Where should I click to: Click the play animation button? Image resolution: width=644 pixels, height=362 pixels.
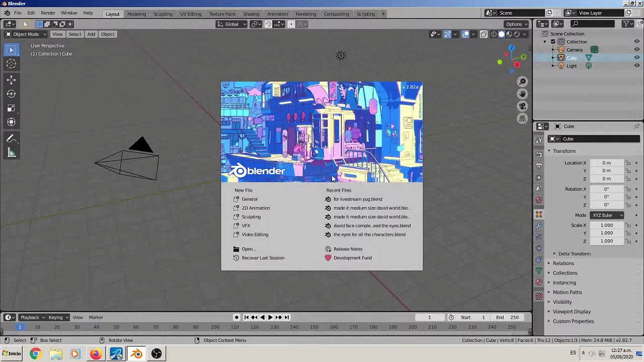[270, 317]
